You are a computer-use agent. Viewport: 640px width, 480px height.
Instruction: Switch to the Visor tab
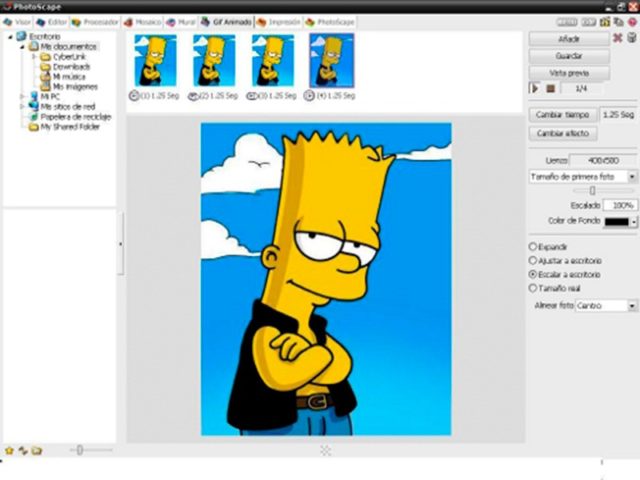[x=17, y=22]
